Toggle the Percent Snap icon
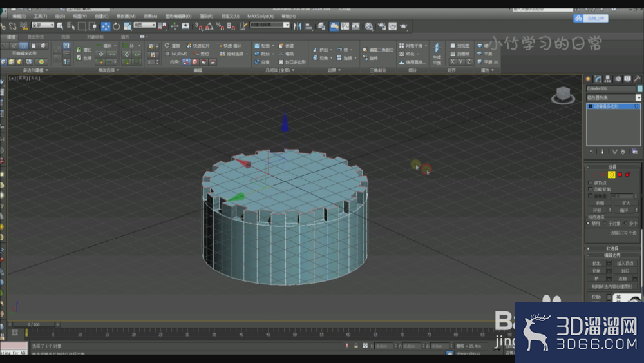Screen dimensions: 644x363 coord(220,26)
